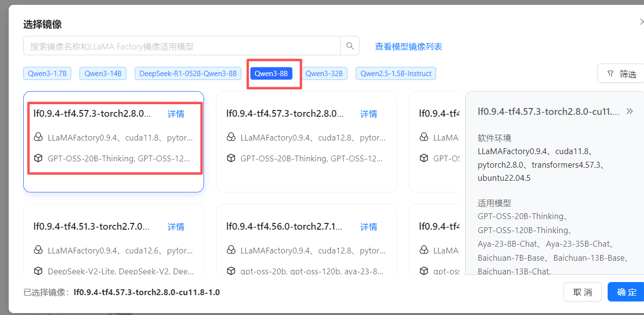Viewport: 644px width, 315px height.
Task: Switch to the Qwen3-14B model tag
Action: [x=103, y=73]
